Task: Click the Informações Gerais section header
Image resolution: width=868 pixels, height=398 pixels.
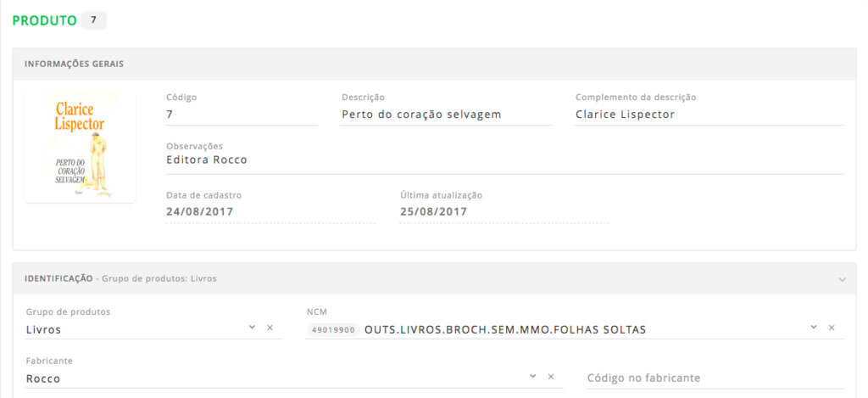Action: click(x=434, y=64)
